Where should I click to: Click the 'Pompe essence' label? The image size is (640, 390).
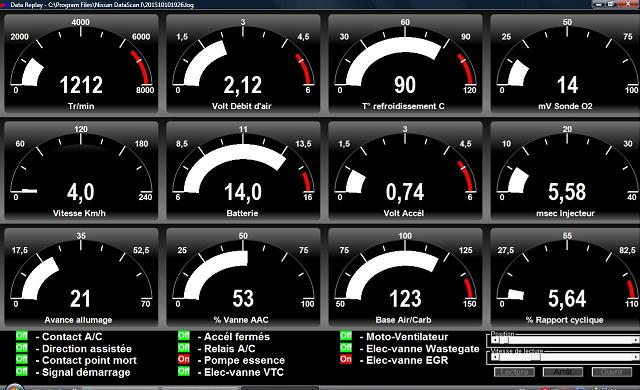pyautogui.click(x=244, y=361)
